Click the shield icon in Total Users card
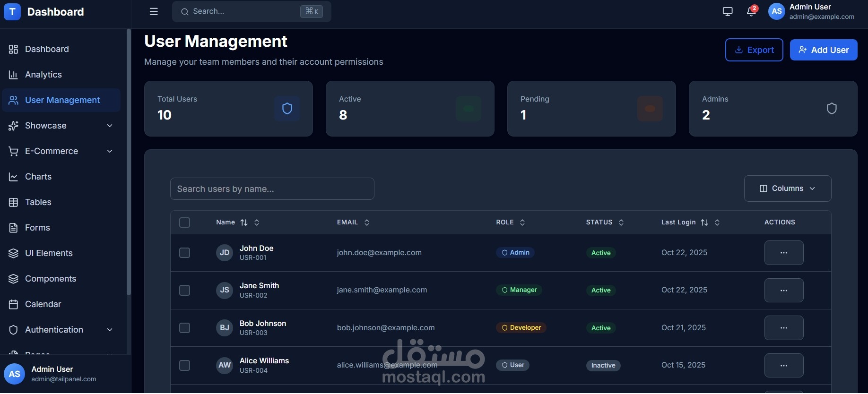 tap(287, 109)
